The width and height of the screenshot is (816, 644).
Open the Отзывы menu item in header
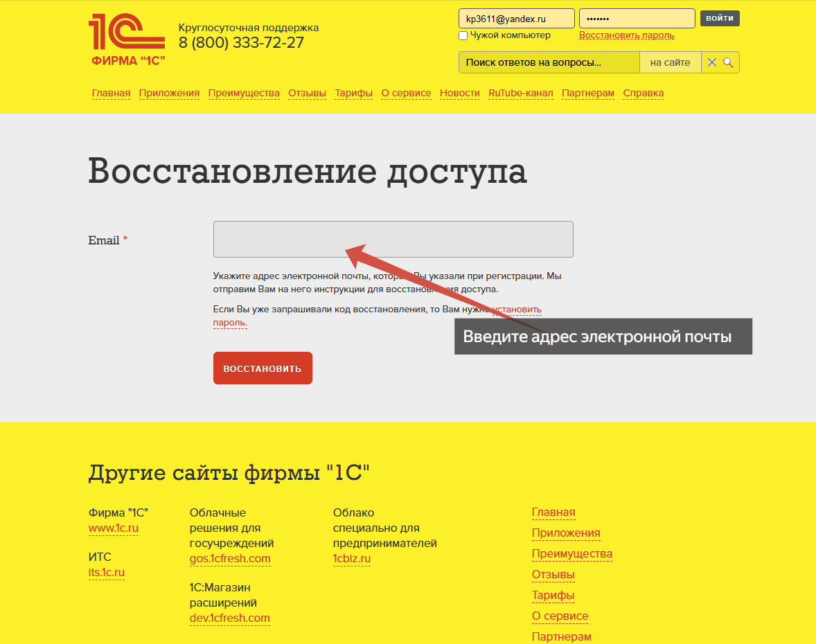[x=307, y=93]
